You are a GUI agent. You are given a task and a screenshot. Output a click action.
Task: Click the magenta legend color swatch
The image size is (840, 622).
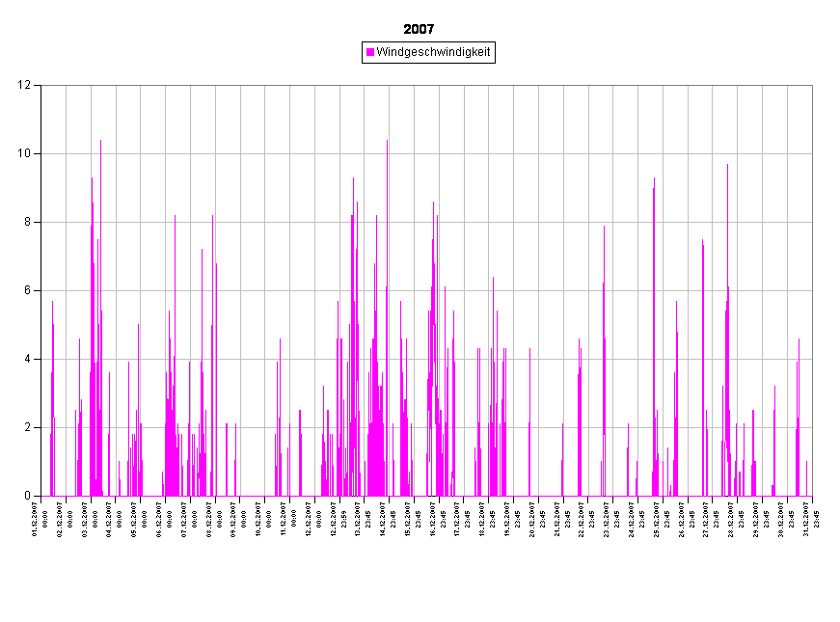coord(370,52)
